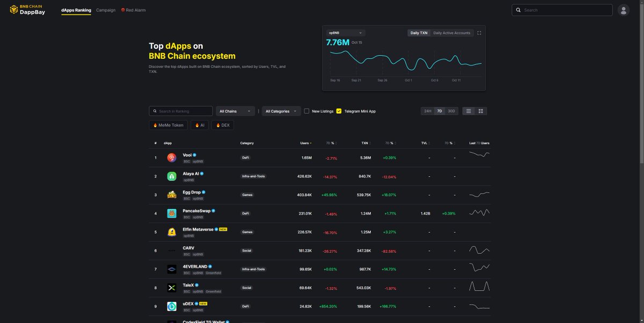The width and height of the screenshot is (644, 323).
Task: Click the 7.76M chart value
Action: tap(338, 42)
